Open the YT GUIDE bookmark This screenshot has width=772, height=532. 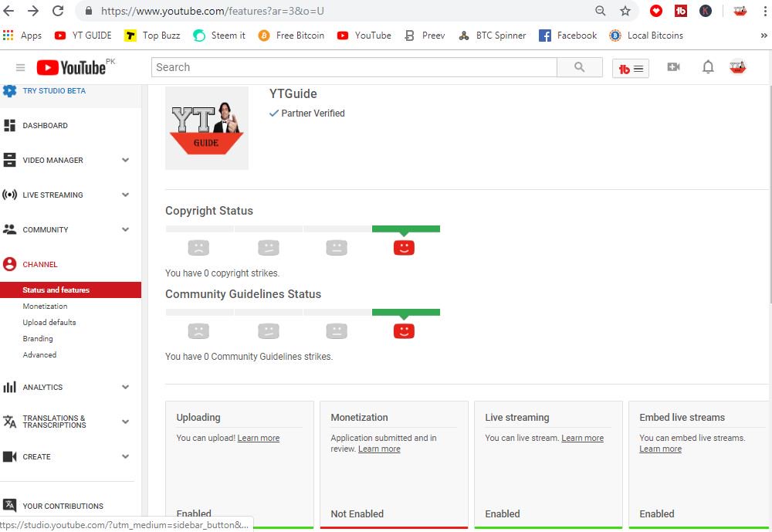[83, 36]
